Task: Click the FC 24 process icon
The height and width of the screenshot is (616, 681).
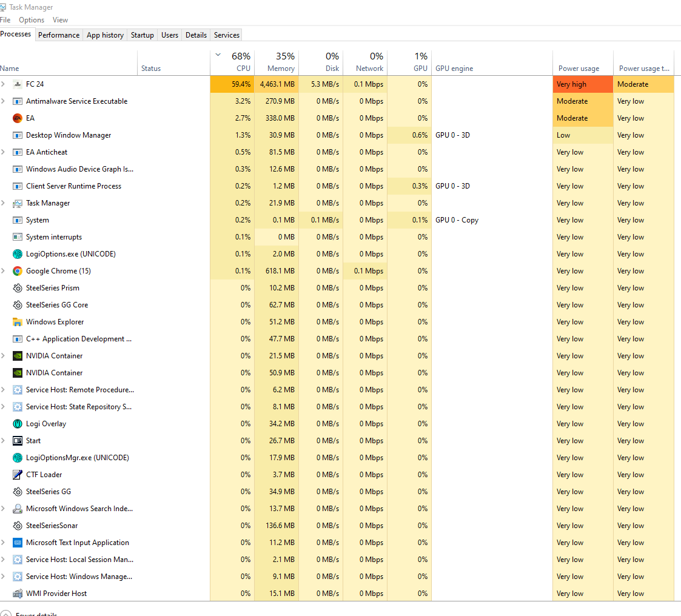Action: pos(18,84)
